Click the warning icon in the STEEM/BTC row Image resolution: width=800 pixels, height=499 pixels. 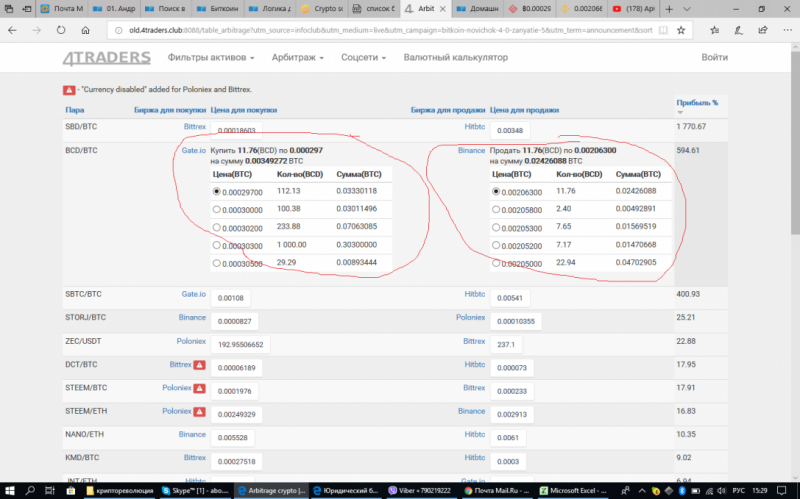(199, 388)
